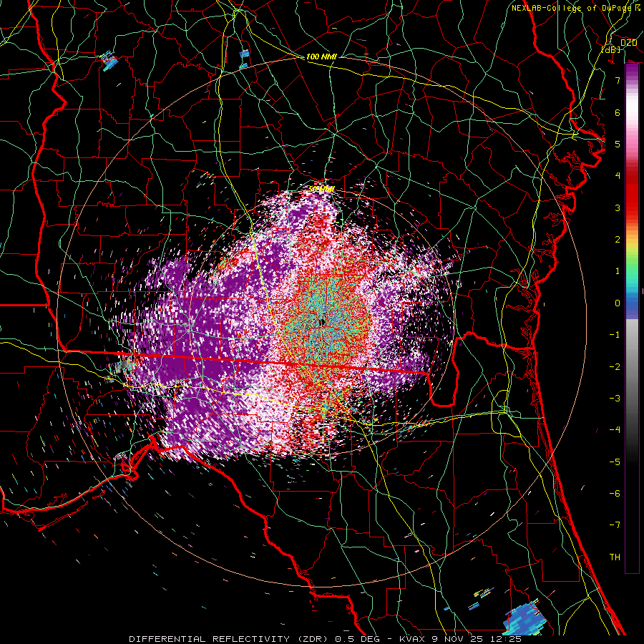Click the 7 dB value on the color scale

coord(618,80)
